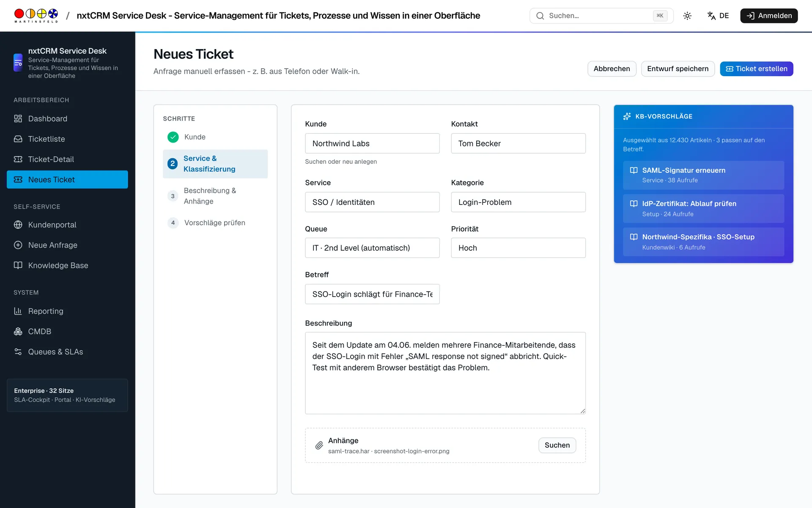
Task: Click text 'Suchen oder neu anlegen'
Action: pyautogui.click(x=340, y=162)
